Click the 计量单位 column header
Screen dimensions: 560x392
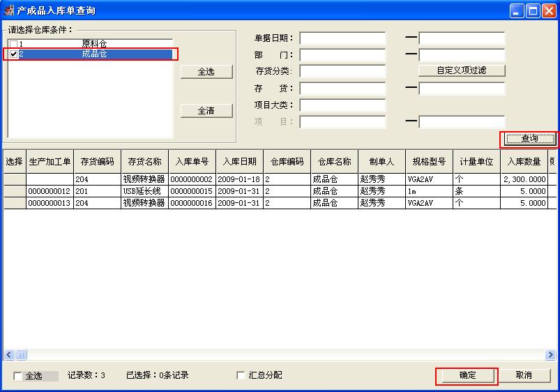(x=477, y=162)
